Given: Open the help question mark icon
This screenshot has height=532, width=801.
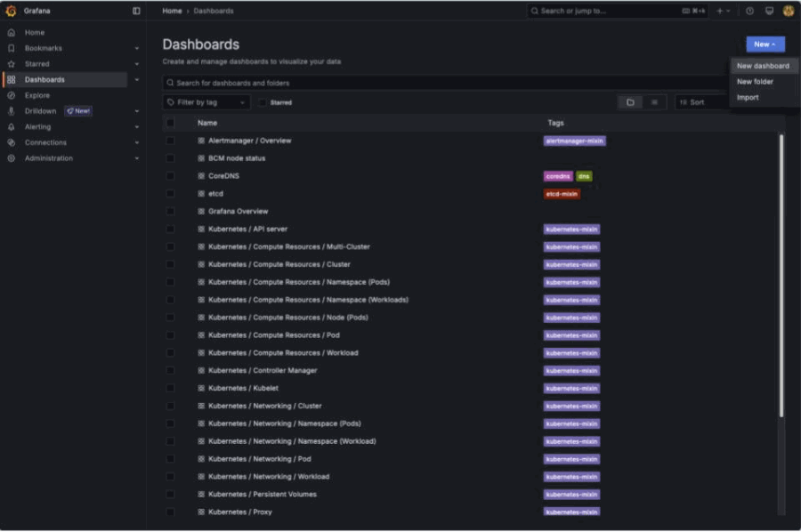Looking at the screenshot, I should tap(749, 11).
